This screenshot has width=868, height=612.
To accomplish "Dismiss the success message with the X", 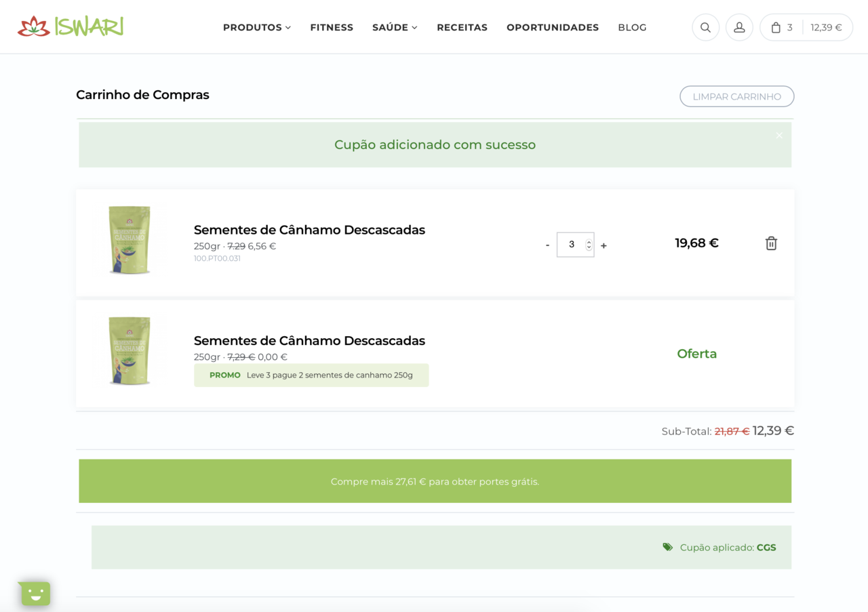I will (x=778, y=135).
